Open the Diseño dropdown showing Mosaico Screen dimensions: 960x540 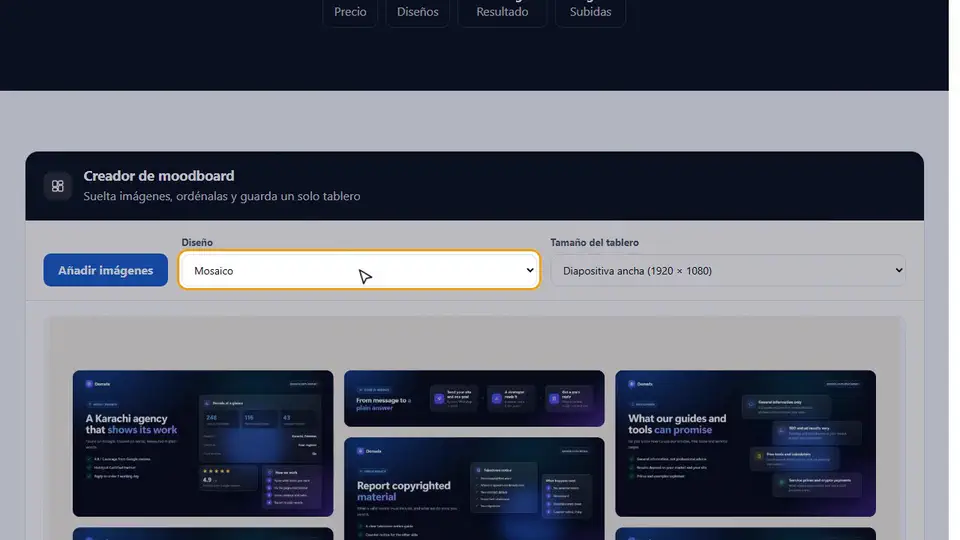click(x=359, y=270)
